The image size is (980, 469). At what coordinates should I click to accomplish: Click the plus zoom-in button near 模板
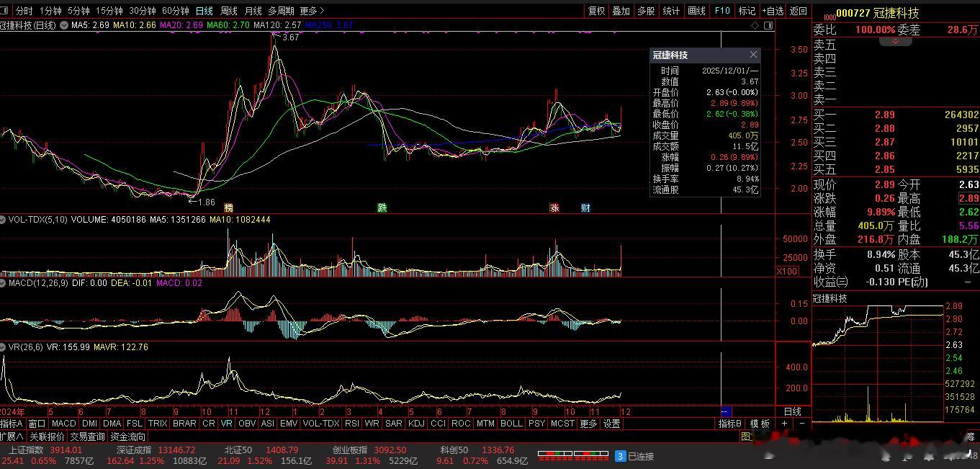[785, 424]
